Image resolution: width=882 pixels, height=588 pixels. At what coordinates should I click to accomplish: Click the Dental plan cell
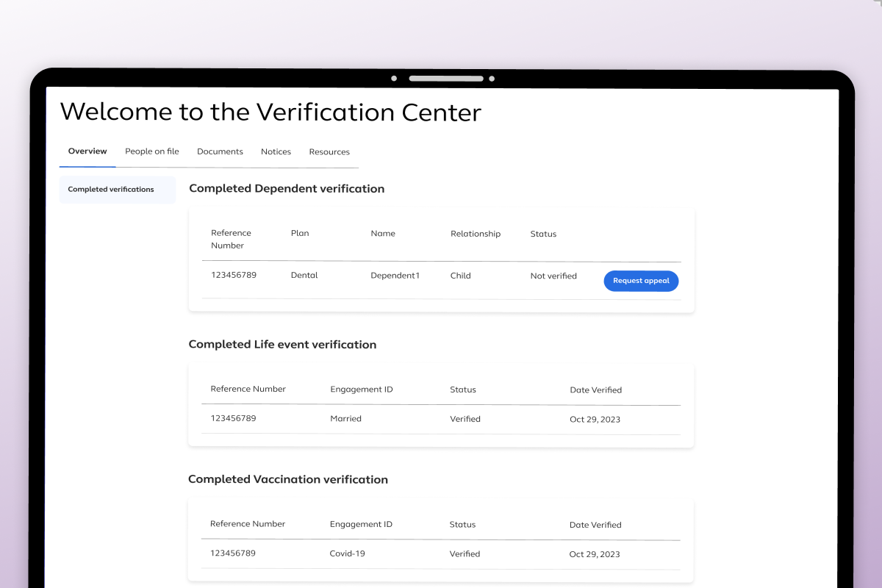304,276
